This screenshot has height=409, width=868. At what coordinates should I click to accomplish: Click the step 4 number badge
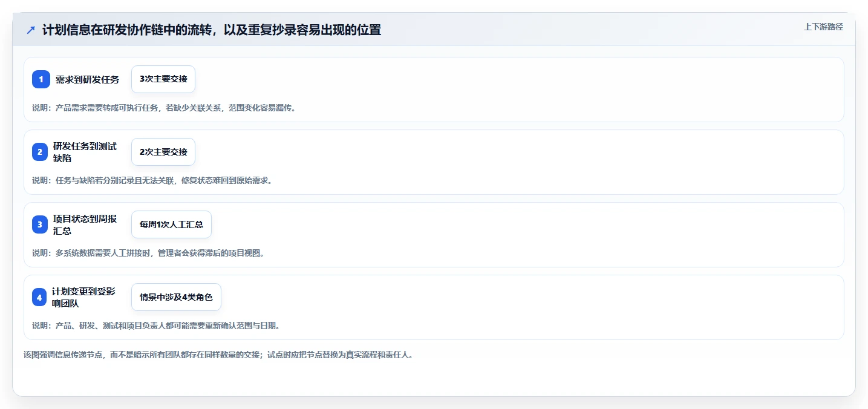click(39, 297)
